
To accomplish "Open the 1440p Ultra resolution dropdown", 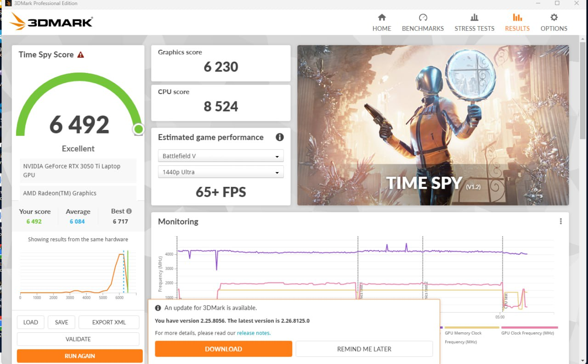I will tap(220, 172).
